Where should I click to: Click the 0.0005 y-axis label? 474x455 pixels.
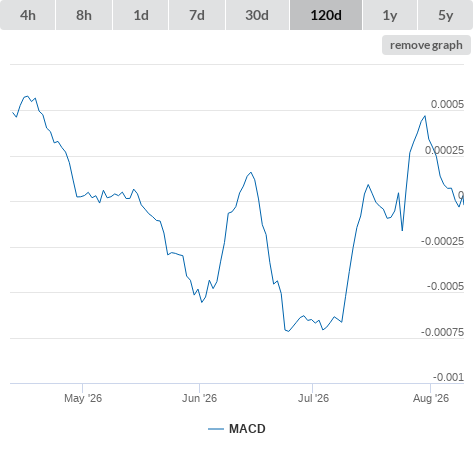[447, 104]
